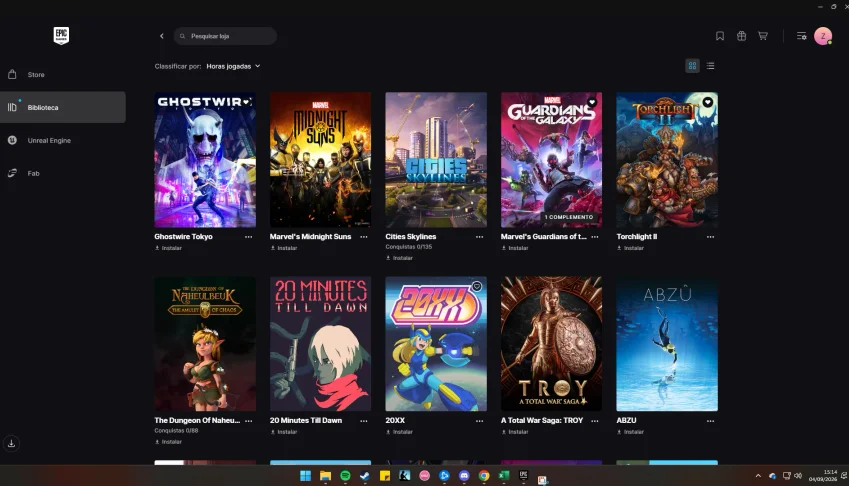The height and width of the screenshot is (486, 849).
Task: Click Instalar under A Total War Saga: TROY
Action: tap(514, 432)
